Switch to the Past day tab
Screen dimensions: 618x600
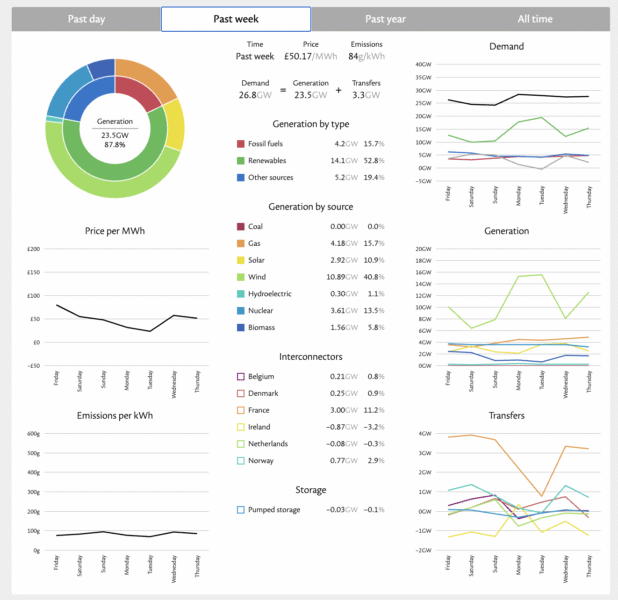click(86, 19)
